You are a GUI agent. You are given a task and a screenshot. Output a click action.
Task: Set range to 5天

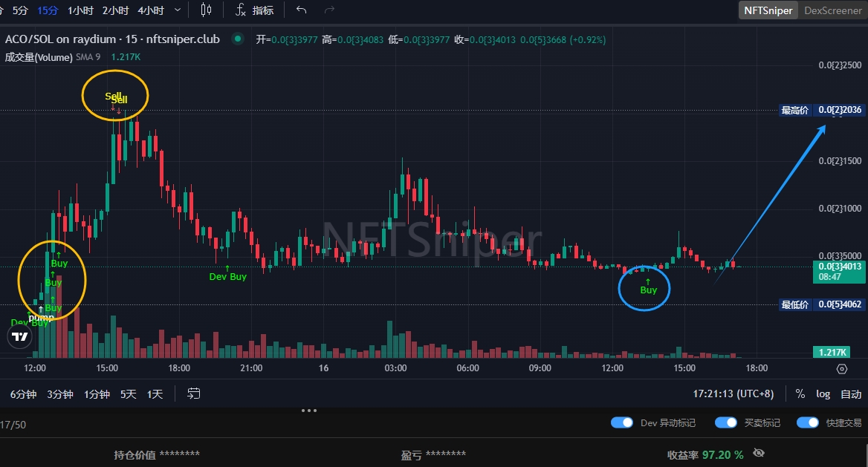[128, 394]
